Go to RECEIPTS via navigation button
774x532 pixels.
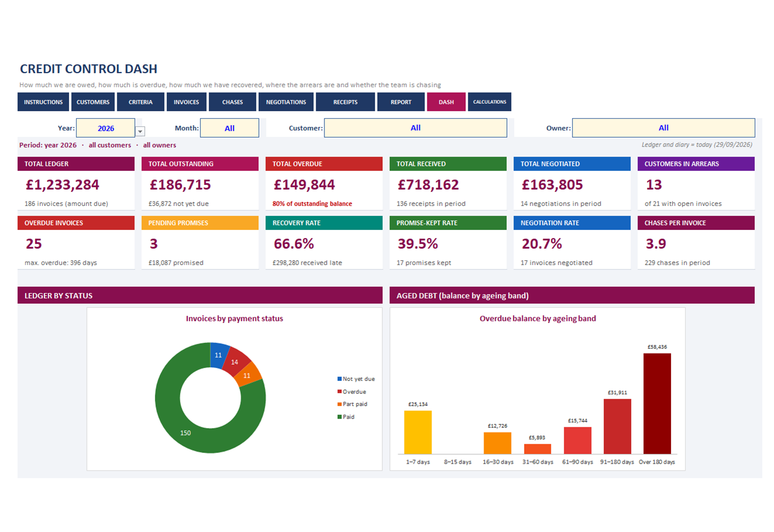[345, 102]
